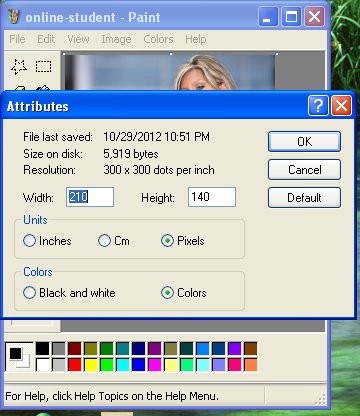Screen dimensions: 360x416
Task: Click the Cancel button
Action: [x=304, y=169]
